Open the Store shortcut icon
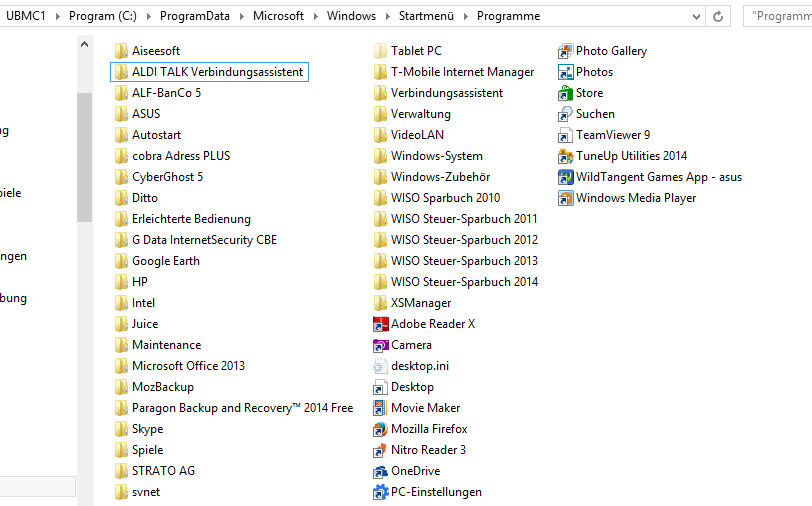Image resolution: width=812 pixels, height=506 pixels. 566,93
